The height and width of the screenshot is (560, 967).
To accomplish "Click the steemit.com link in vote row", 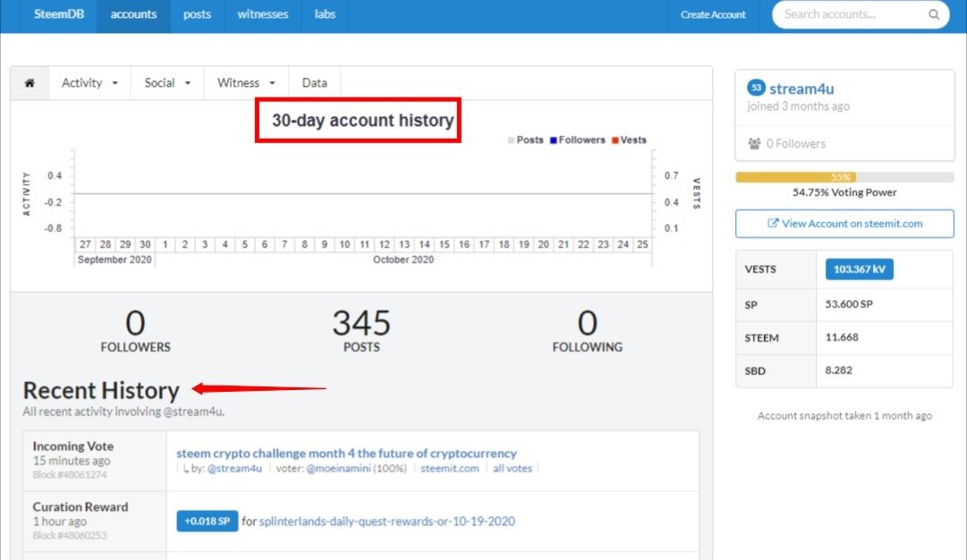I will (450, 468).
